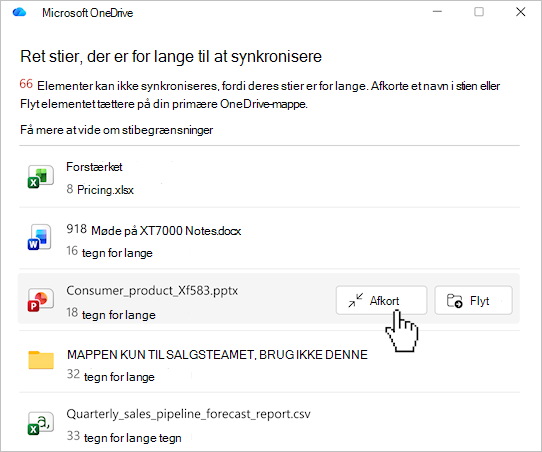The image size is (542, 452).
Task: Select 'MAPPEN KUN TIL SALGSTEAMET, BRUG IKKE DENNE'
Action: coord(217,355)
